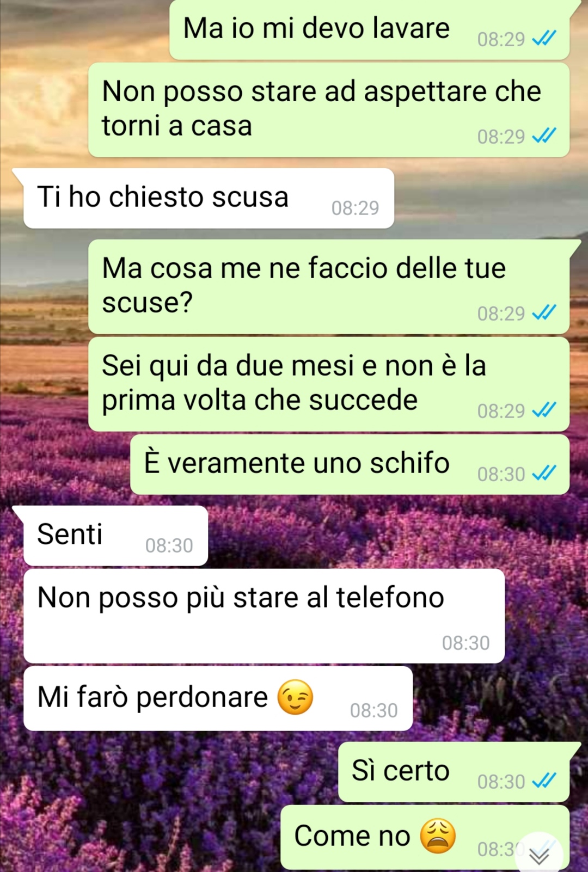This screenshot has width=588, height=872.
Task: Click the winking emoji in 'Mi farò perdonare'
Action: pyautogui.click(x=295, y=697)
